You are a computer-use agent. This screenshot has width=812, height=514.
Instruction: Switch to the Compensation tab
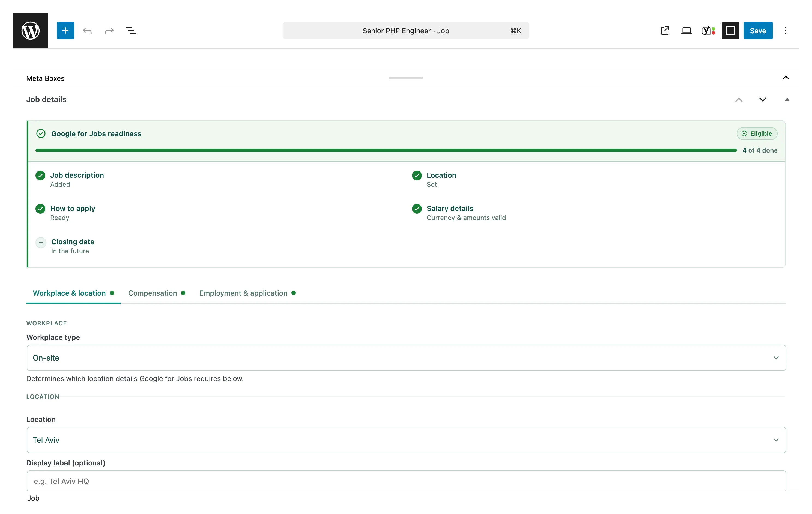(x=156, y=293)
